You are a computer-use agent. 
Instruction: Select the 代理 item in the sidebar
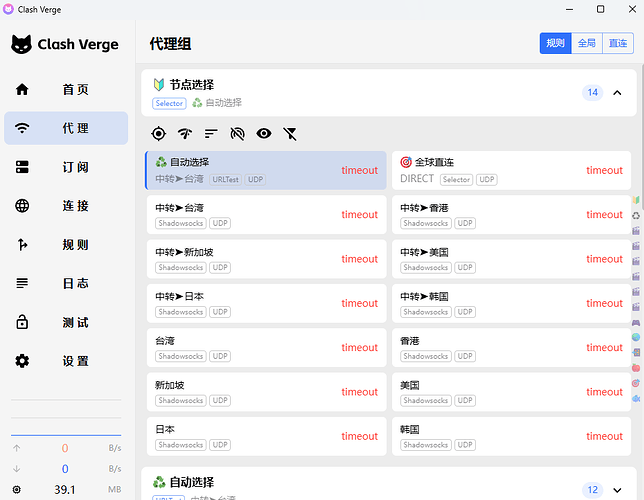tap(66, 128)
